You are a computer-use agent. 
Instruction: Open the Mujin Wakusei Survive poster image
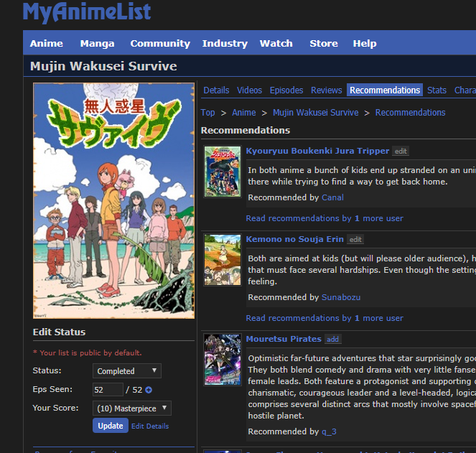[x=114, y=201]
